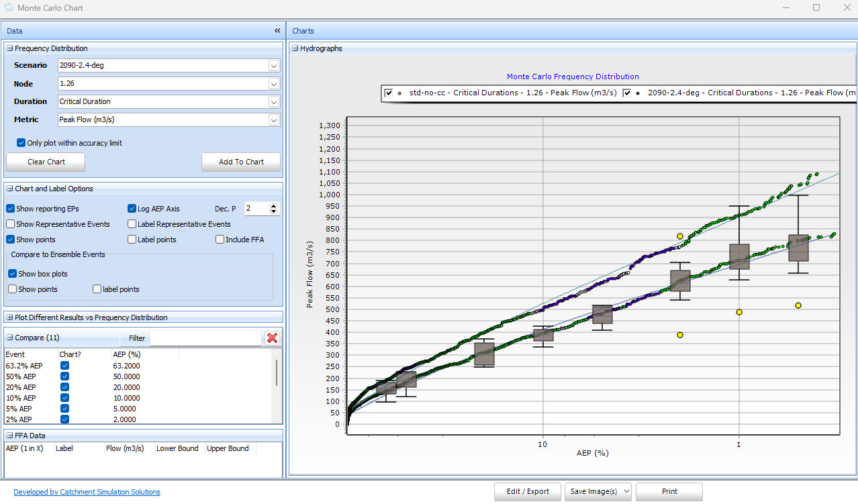Hide the 2090-2.4-deg series via its legend checkbox
858x504 pixels.
pyautogui.click(x=626, y=93)
